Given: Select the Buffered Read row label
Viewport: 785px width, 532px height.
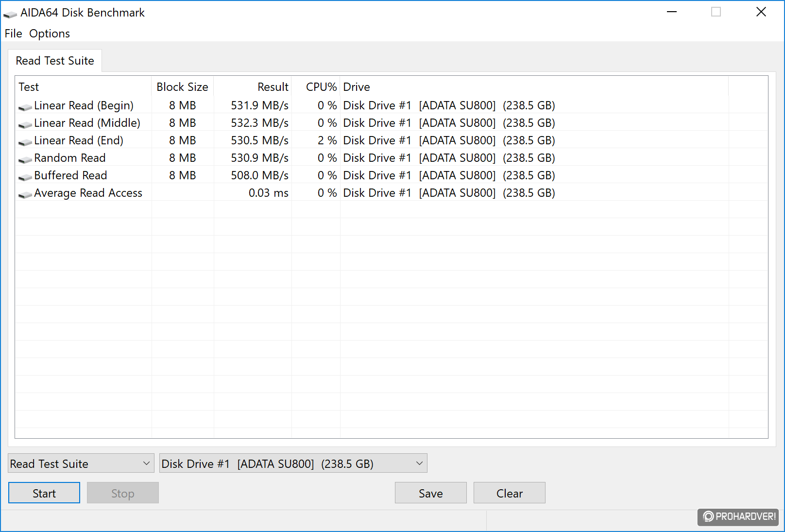Looking at the screenshot, I should (x=70, y=175).
